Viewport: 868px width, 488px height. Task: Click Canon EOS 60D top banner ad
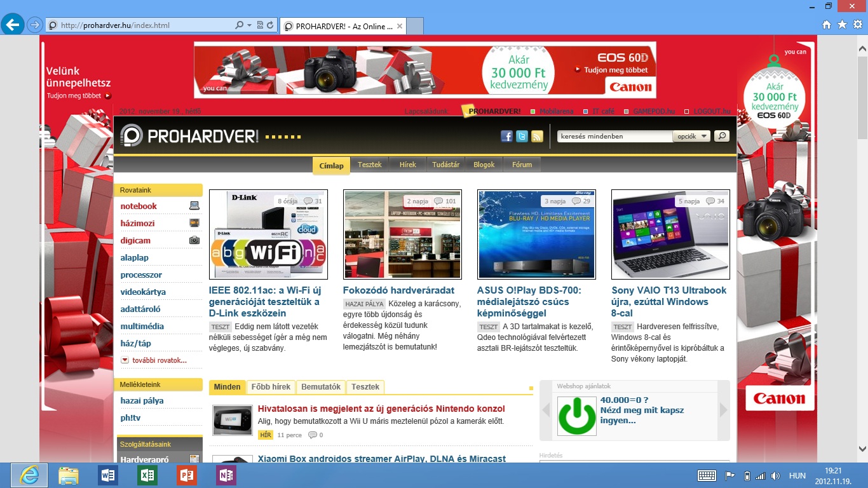click(425, 69)
